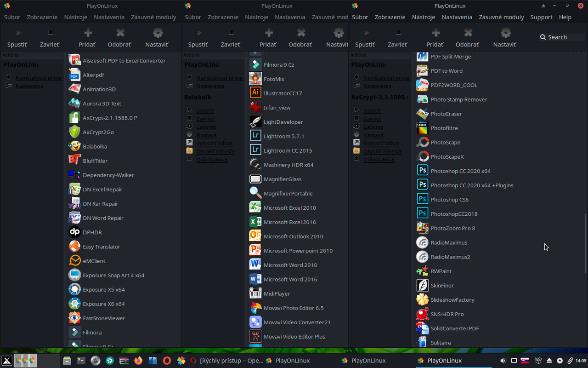
Task: Click Spustiť toolbar button in rightmost window
Action: (365, 38)
